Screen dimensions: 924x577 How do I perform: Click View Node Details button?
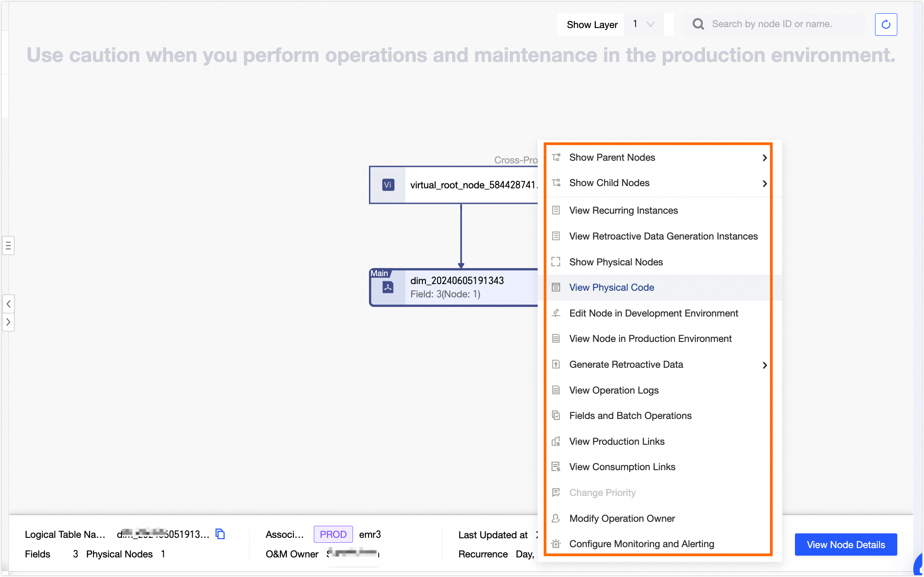846,544
